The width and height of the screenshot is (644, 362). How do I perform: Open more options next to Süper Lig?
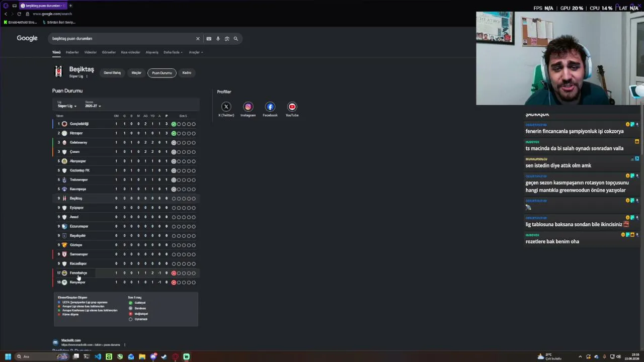coord(87,76)
